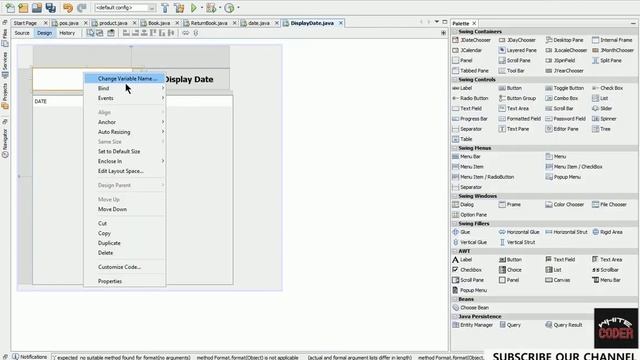Screen dimensions: 640x360
Task: Select Slider palette item
Action: (x=602, y=109)
